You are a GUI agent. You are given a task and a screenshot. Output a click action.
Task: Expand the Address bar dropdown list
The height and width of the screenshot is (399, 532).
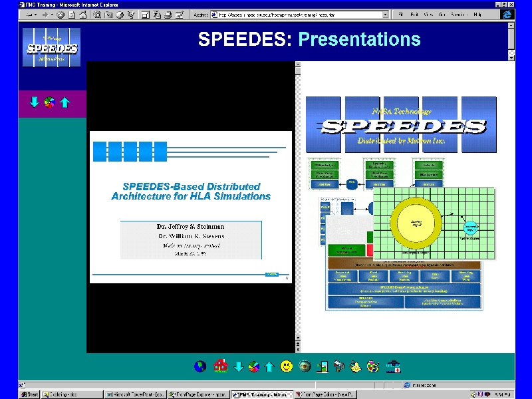click(385, 15)
